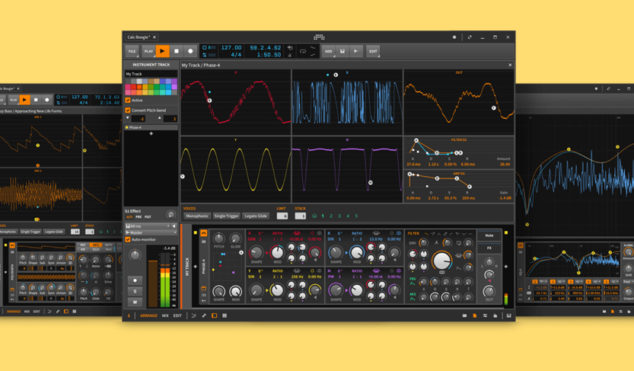Click the 4/4 time signature value

click(236, 55)
